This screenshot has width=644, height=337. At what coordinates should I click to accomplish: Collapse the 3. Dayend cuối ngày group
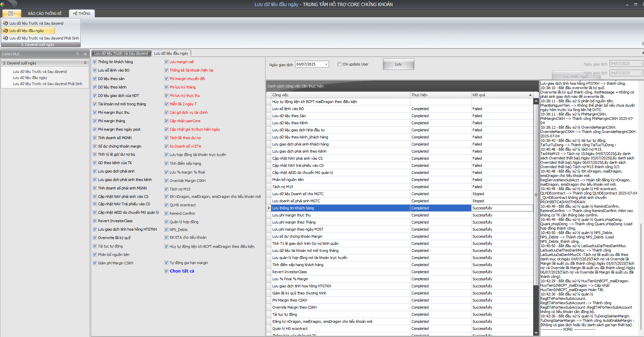tap(85, 63)
